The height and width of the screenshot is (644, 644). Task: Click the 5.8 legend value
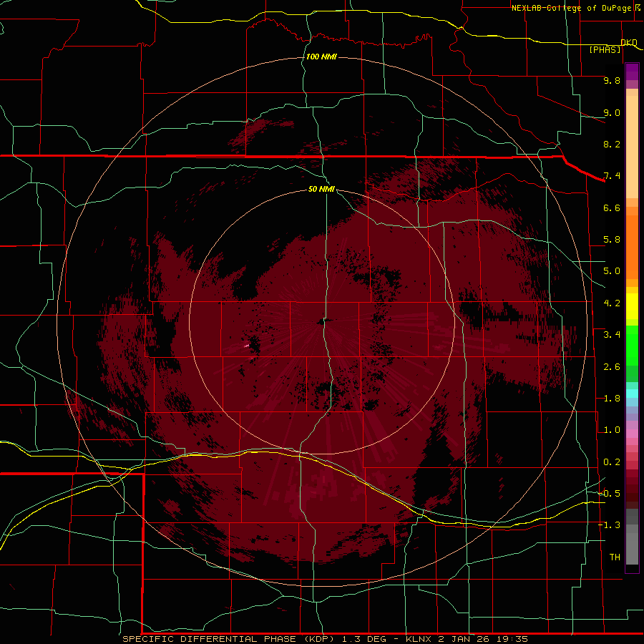612,240
